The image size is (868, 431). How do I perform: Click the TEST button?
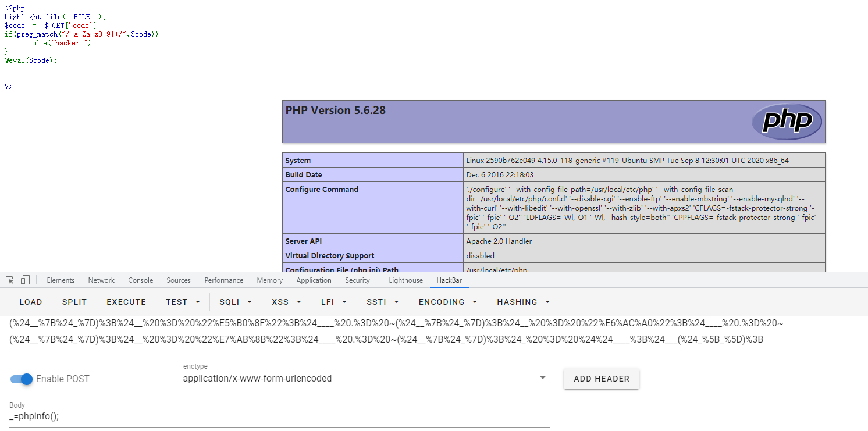(176, 302)
